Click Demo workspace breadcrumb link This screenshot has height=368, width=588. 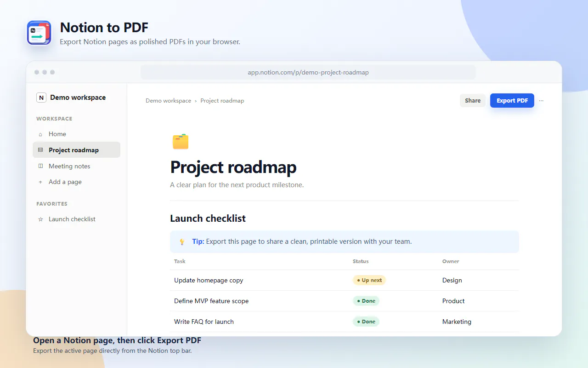168,101
